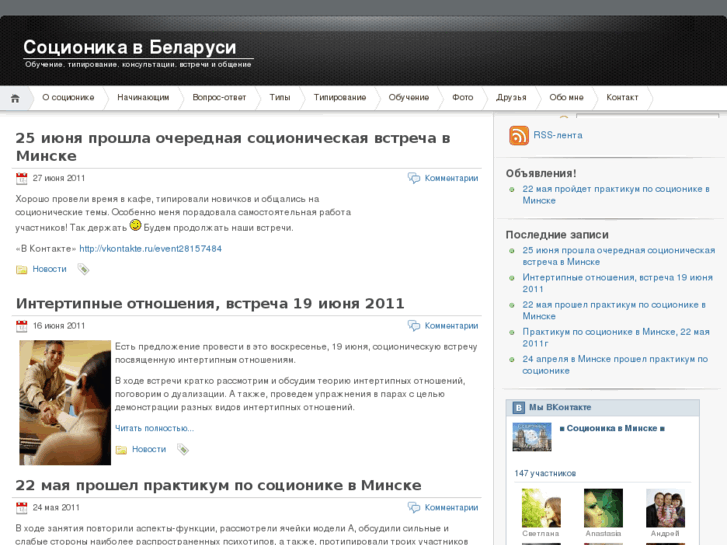Screen dimensions: 727x545
Task: Open Новости category under the Интертипные отношения post
Action: point(149,449)
